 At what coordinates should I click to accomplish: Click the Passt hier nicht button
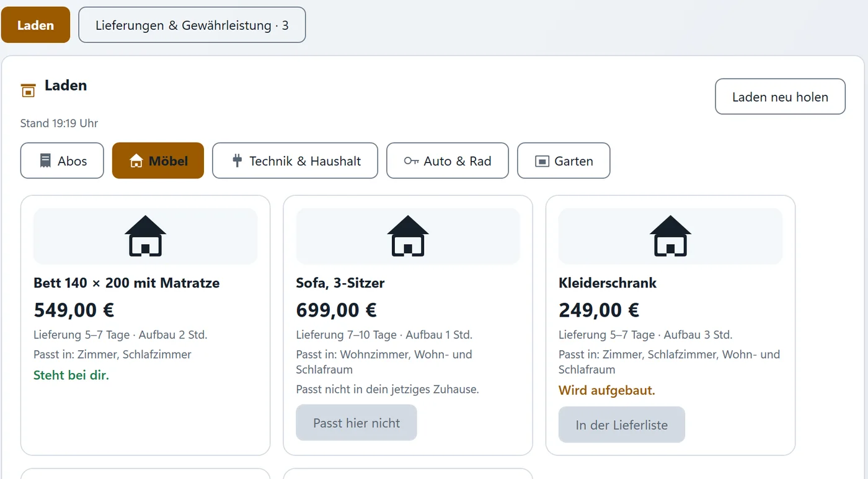pyautogui.click(x=356, y=423)
